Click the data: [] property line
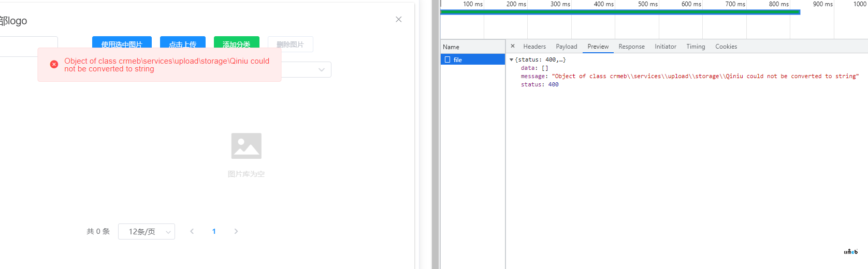The width and height of the screenshot is (868, 269). tap(534, 68)
